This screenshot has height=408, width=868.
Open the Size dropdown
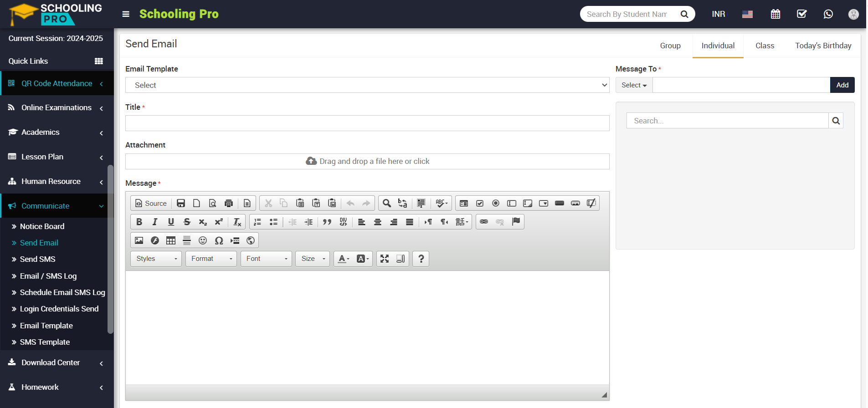[x=313, y=259]
